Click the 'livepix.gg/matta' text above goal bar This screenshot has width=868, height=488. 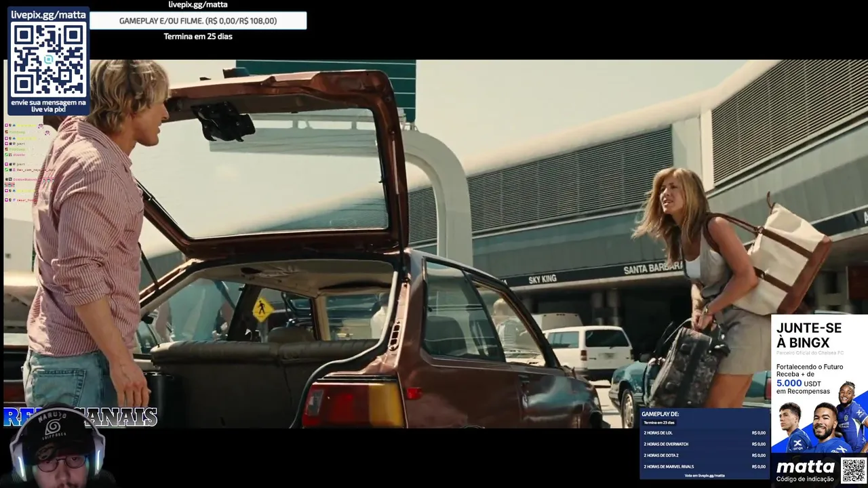(198, 5)
